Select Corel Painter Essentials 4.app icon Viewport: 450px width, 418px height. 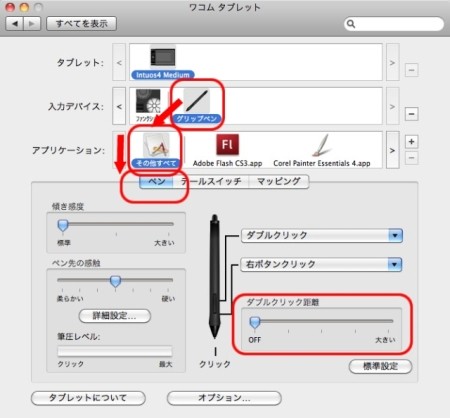322,145
